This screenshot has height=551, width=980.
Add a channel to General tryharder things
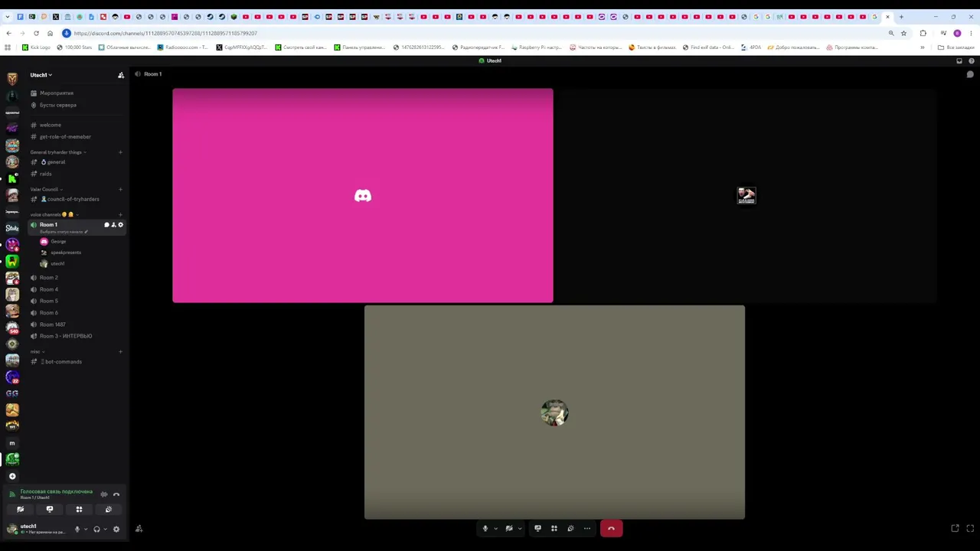[120, 152]
